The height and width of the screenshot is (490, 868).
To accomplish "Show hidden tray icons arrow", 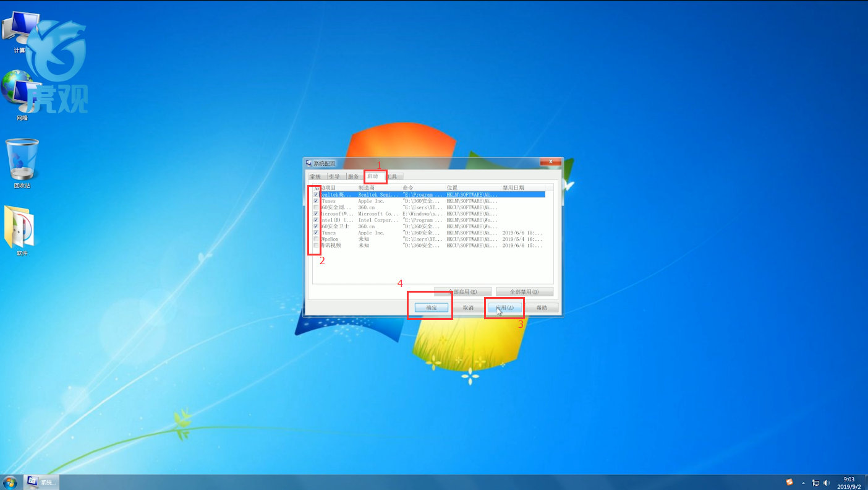I will tap(803, 483).
